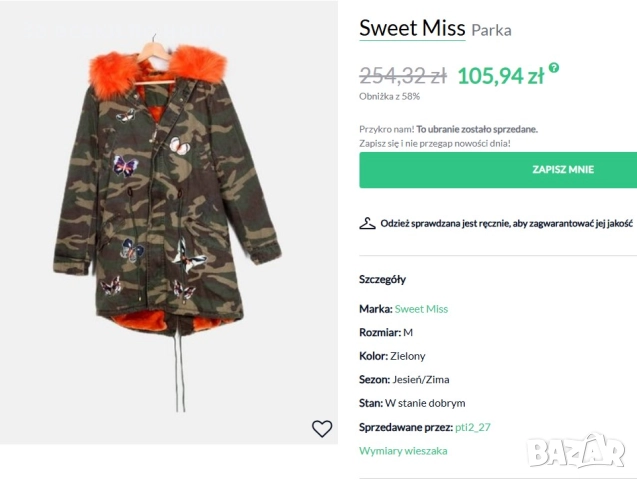Image resolution: width=637 pixels, height=480 pixels.
Task: Click the heart favorite icon
Action: point(322,429)
